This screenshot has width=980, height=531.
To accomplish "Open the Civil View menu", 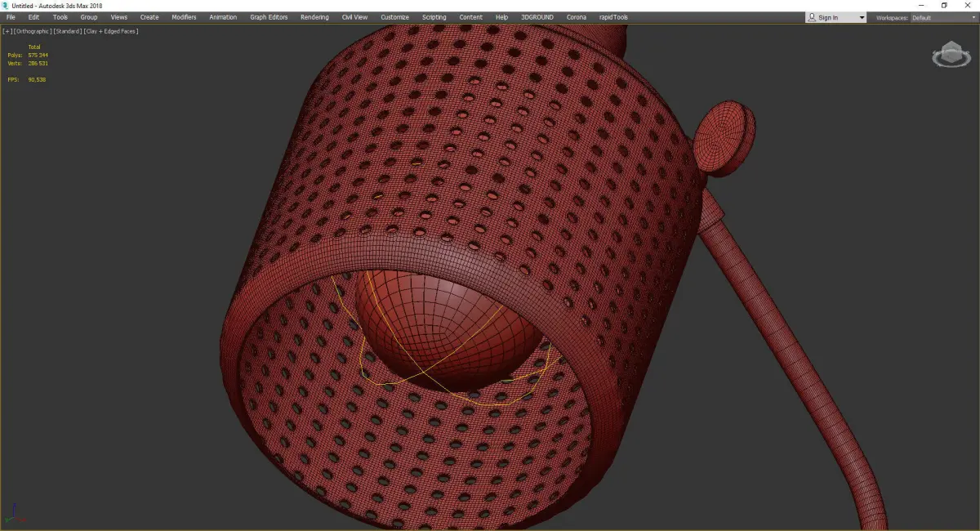I will click(x=354, y=17).
